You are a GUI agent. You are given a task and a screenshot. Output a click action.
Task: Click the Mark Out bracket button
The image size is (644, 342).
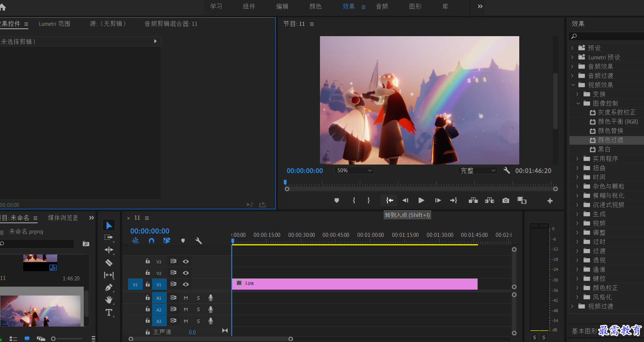click(x=369, y=200)
